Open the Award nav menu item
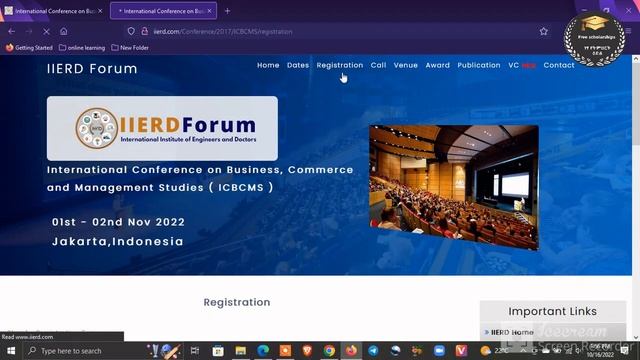The image size is (640, 360). (438, 65)
